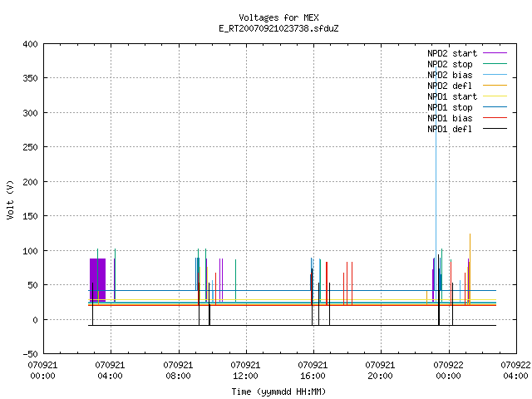The image size is (532, 399).
Task: Click the x-axis label '070921 08:00'
Action: pyautogui.click(x=178, y=371)
